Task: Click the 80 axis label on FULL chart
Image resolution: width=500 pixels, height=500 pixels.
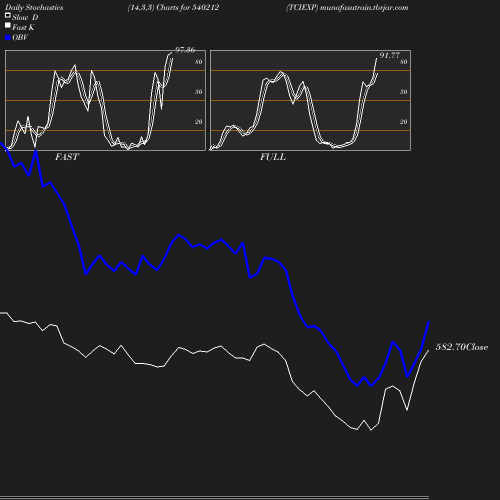Action: pos(404,62)
